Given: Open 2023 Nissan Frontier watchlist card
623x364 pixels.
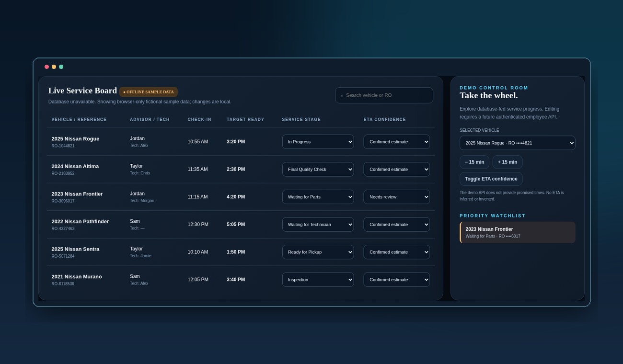Looking at the screenshot, I should click(518, 232).
